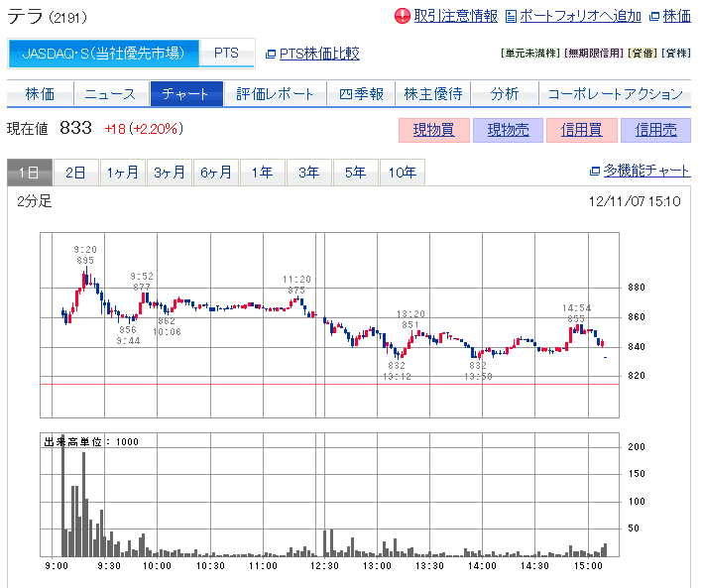Open the 株価 link at top right
This screenshot has width=701, height=588.
tap(677, 16)
